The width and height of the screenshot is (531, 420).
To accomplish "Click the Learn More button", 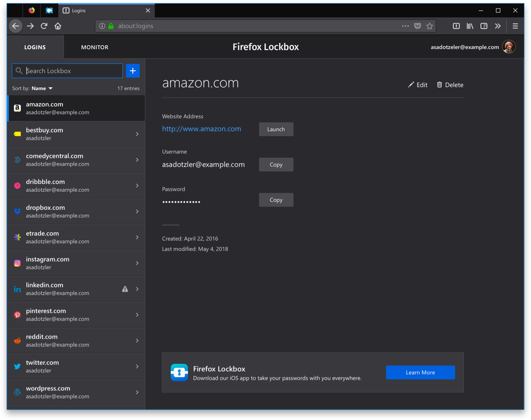I will [x=420, y=372].
